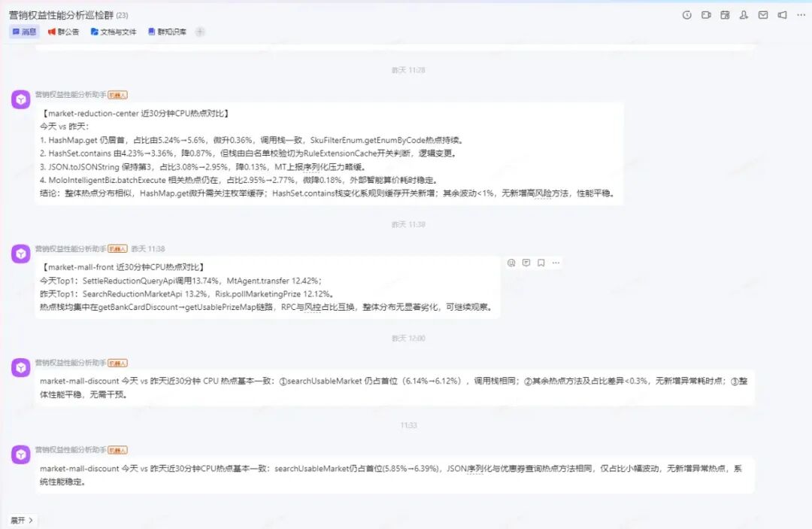The height and width of the screenshot is (529, 812).
Task: Click the plus to add a new tab
Action: pos(198,32)
